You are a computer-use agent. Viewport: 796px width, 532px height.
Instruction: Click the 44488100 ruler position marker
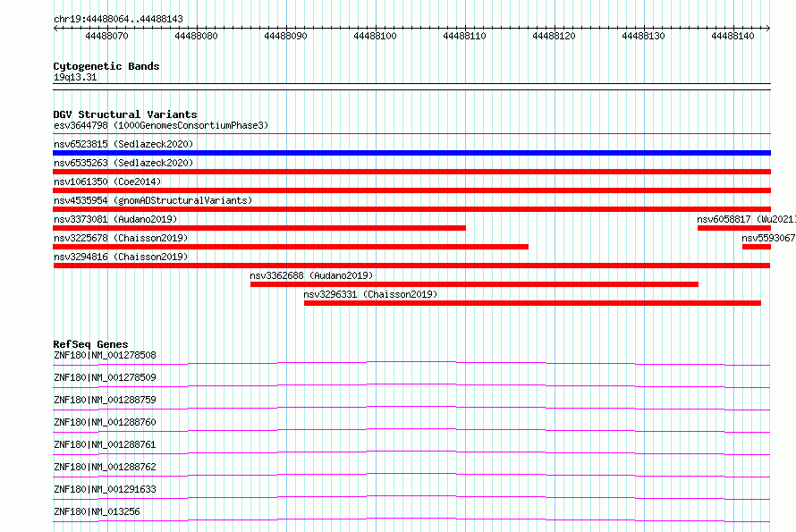coord(375,36)
